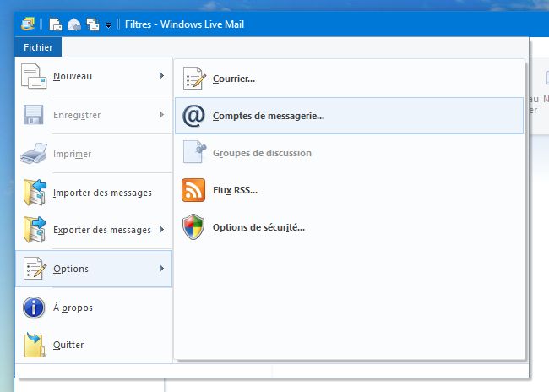The height and width of the screenshot is (392, 549).
Task: Click the orange RSS feed icon
Action: point(193,190)
